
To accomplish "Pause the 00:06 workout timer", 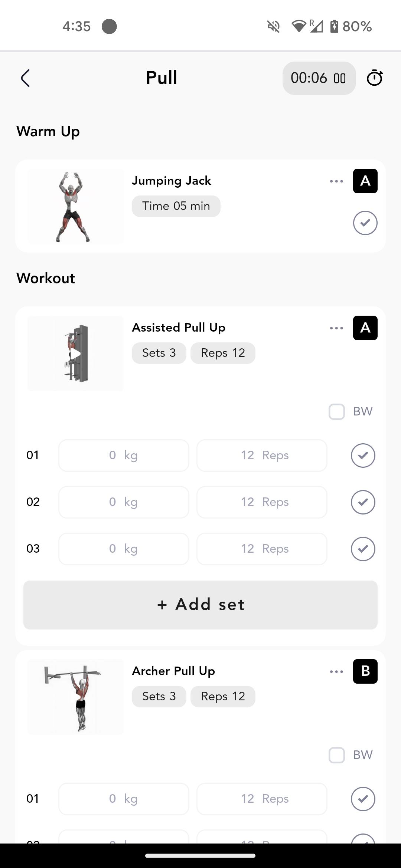I will (x=339, y=78).
